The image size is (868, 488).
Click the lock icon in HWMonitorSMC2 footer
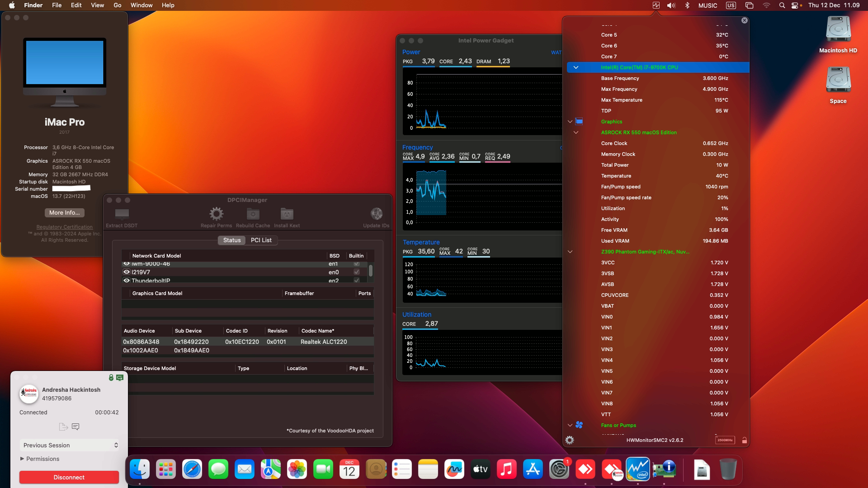click(744, 440)
